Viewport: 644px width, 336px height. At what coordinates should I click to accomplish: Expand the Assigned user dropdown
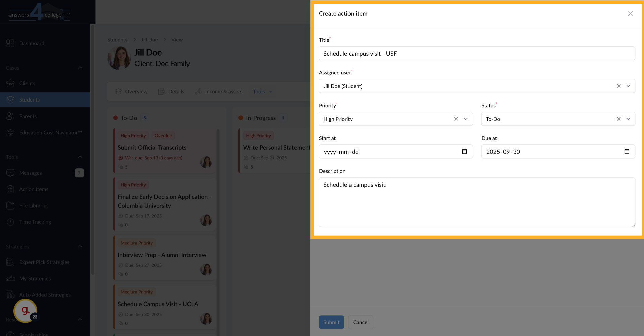point(628,86)
